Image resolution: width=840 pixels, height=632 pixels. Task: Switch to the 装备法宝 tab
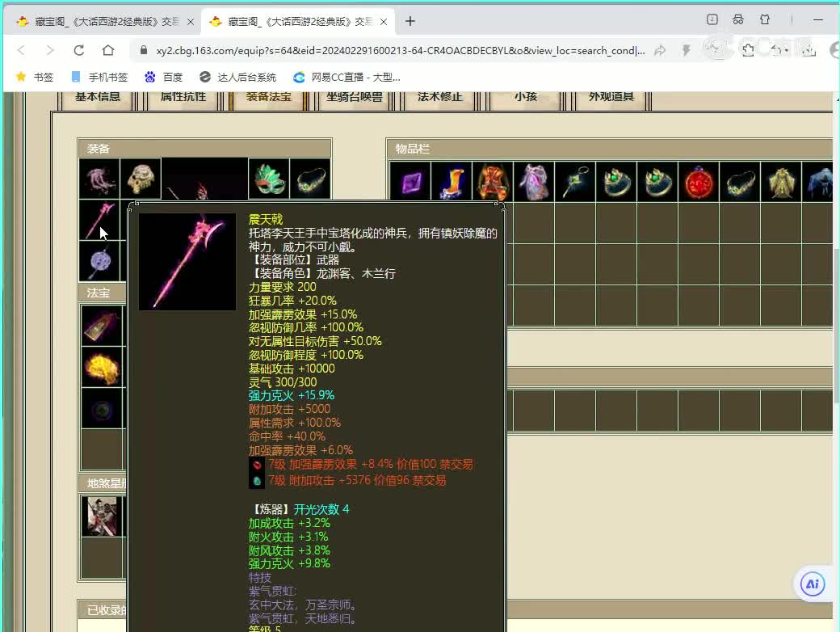(x=269, y=98)
